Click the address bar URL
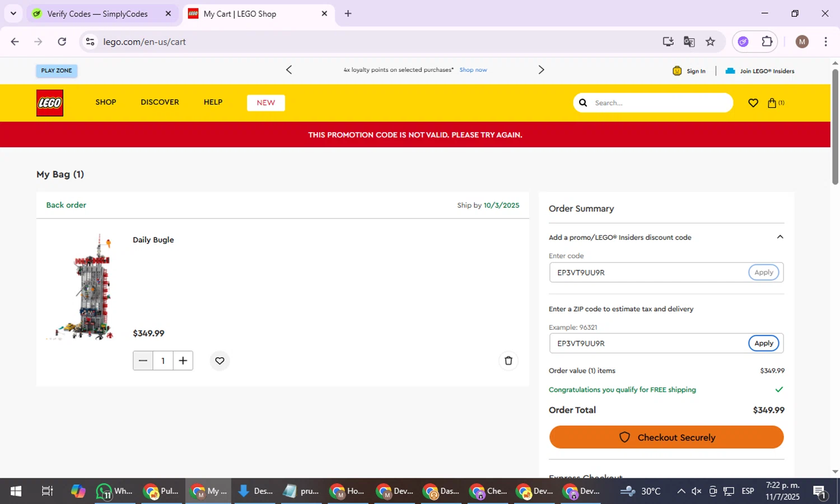840x504 pixels. 144,42
